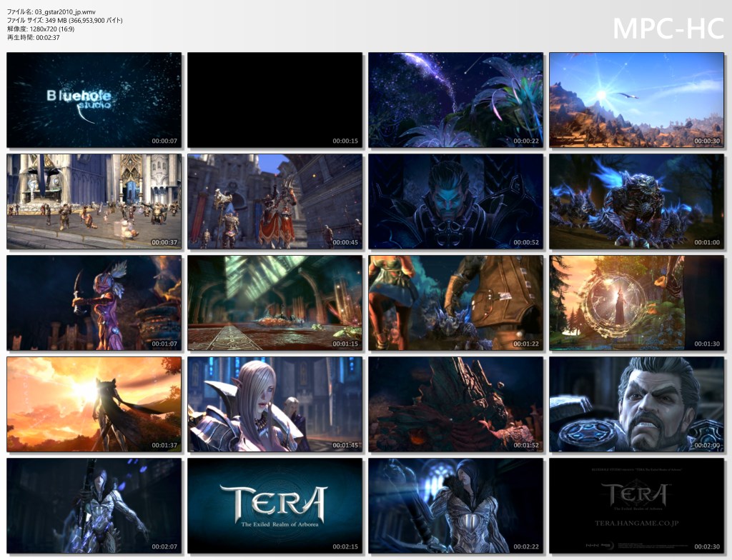
Task: Select the dark rock creature thumbnail at 00:01:52
Action: tap(455, 404)
